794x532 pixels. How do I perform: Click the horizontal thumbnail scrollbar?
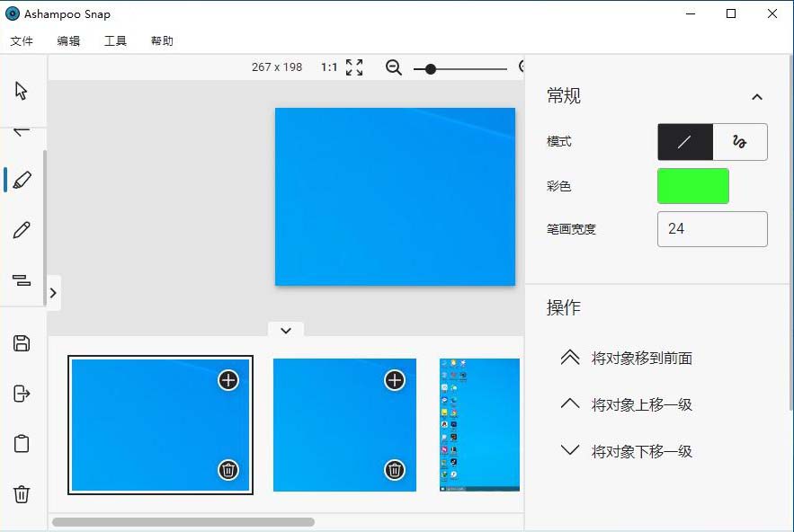coord(183,522)
